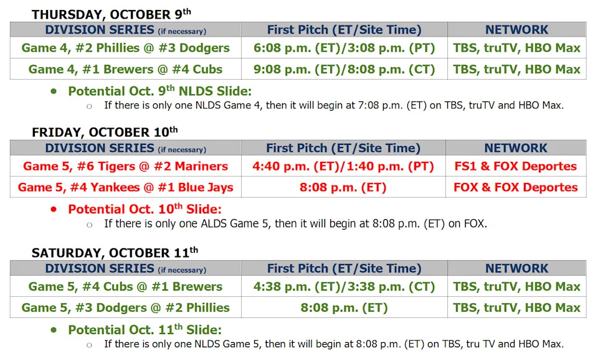This screenshot has height=364, width=598.
Task: Click the "Potential Oct. 11th Slide" heading
Action: pyautogui.click(x=145, y=330)
